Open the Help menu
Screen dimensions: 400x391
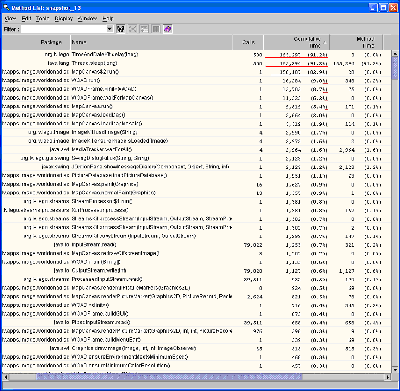point(108,19)
